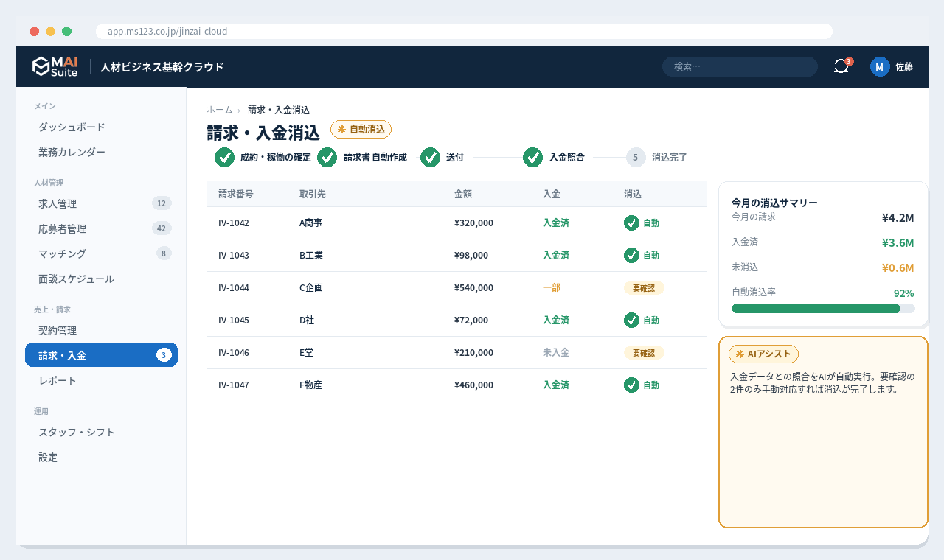Screen dimensions: 944x560
Task: Click step number 5 circle 消込完了
Action: 636,157
